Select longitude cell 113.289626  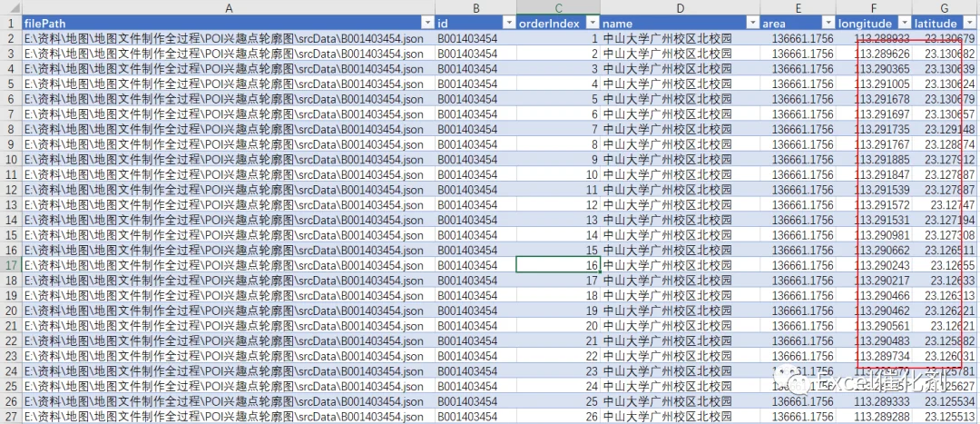coord(873,54)
